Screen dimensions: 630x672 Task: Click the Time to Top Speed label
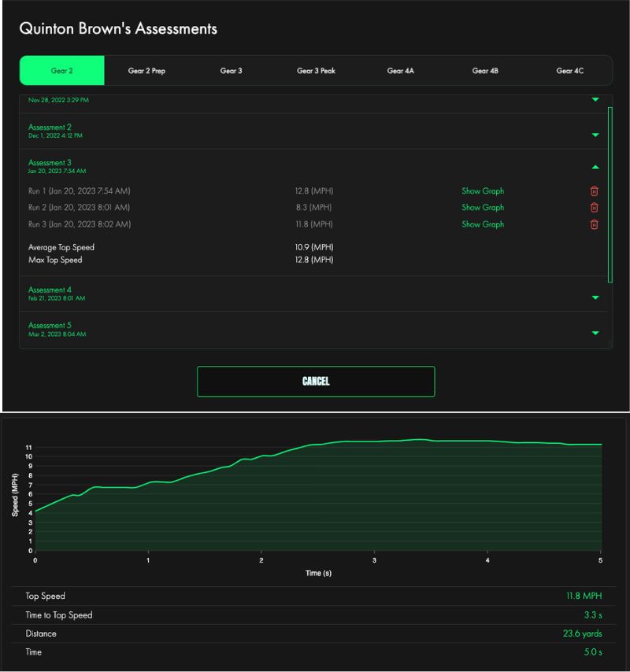click(x=59, y=615)
